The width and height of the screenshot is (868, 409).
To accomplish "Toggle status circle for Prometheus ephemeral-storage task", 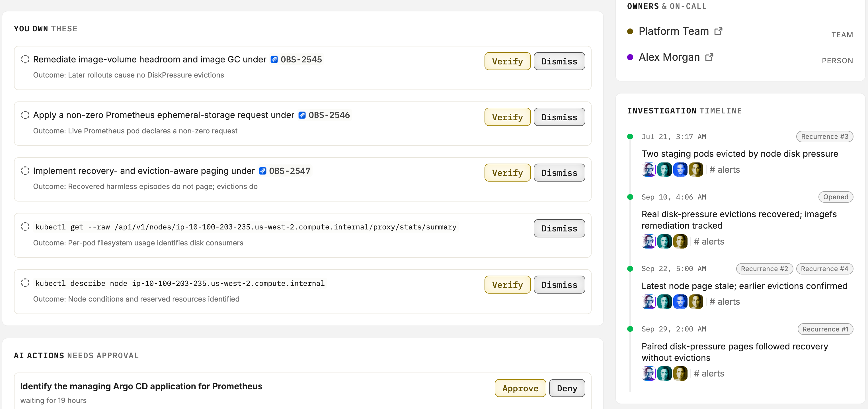I will (x=25, y=115).
